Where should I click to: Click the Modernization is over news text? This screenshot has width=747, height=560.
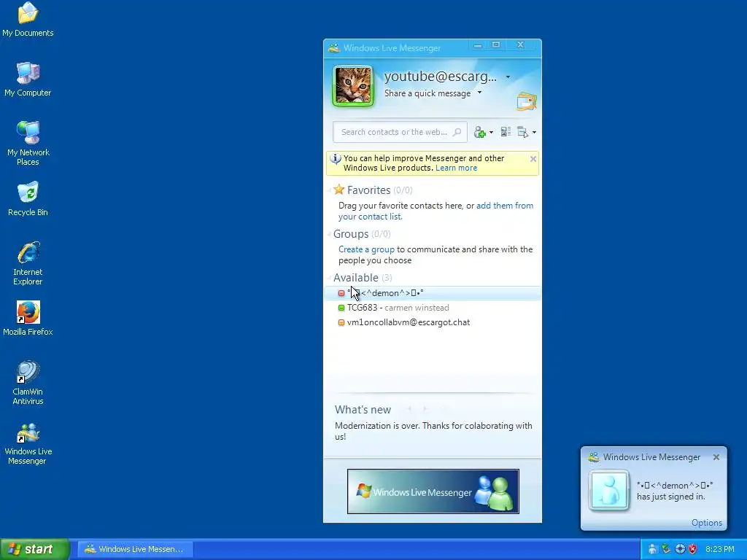point(433,431)
